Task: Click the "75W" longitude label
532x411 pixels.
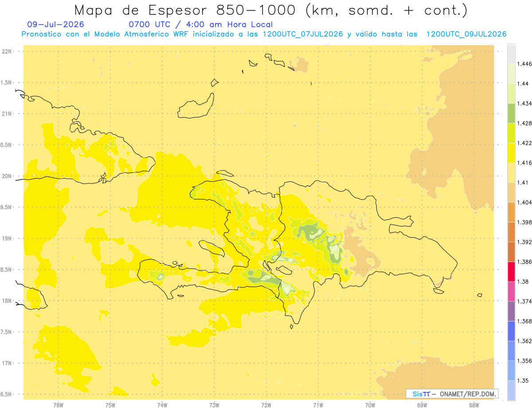Action: point(110,405)
